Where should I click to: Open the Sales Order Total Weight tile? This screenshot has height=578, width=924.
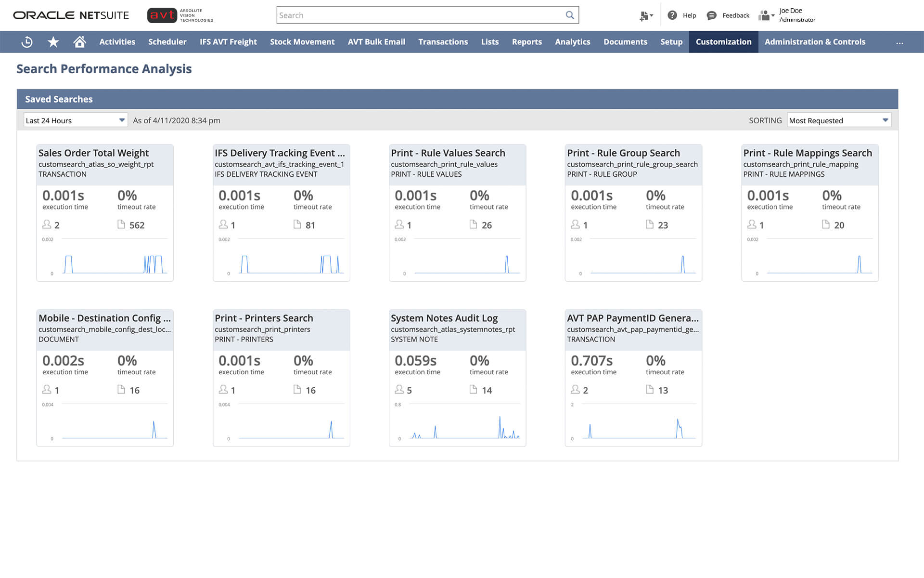94,153
